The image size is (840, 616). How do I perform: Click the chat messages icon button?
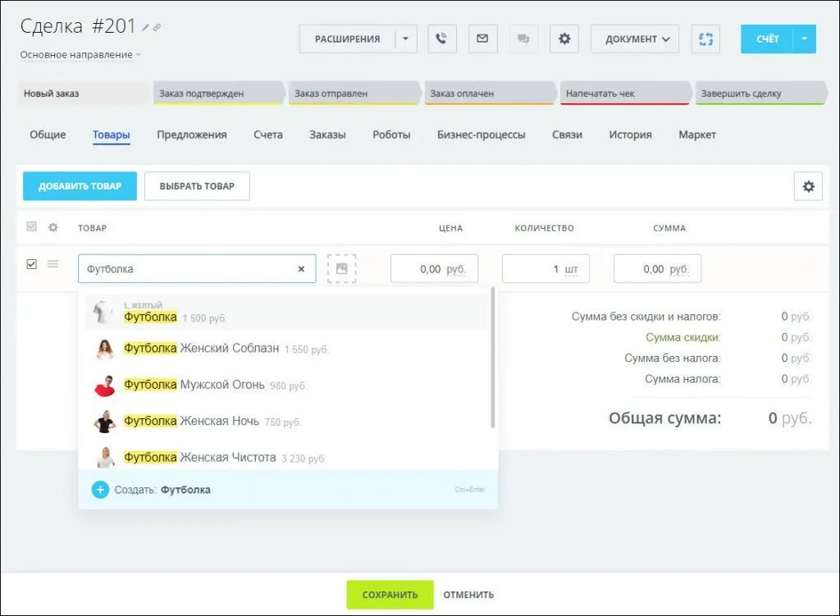click(523, 39)
